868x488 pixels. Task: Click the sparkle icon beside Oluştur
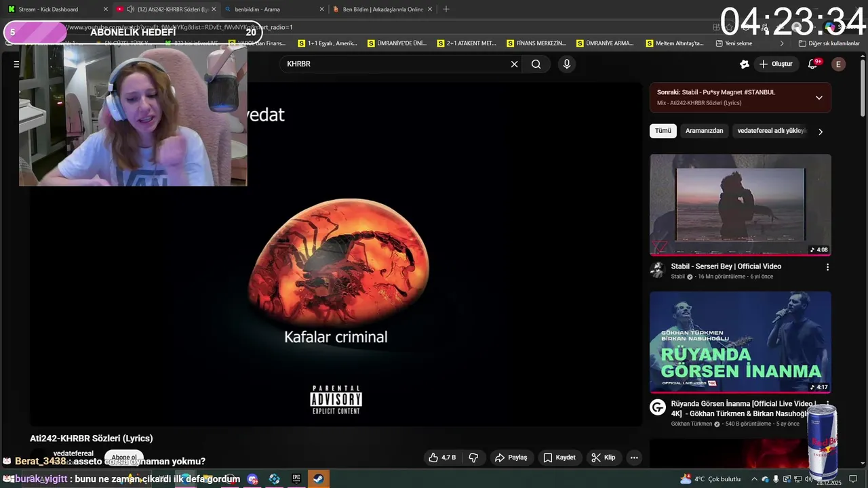click(x=744, y=64)
